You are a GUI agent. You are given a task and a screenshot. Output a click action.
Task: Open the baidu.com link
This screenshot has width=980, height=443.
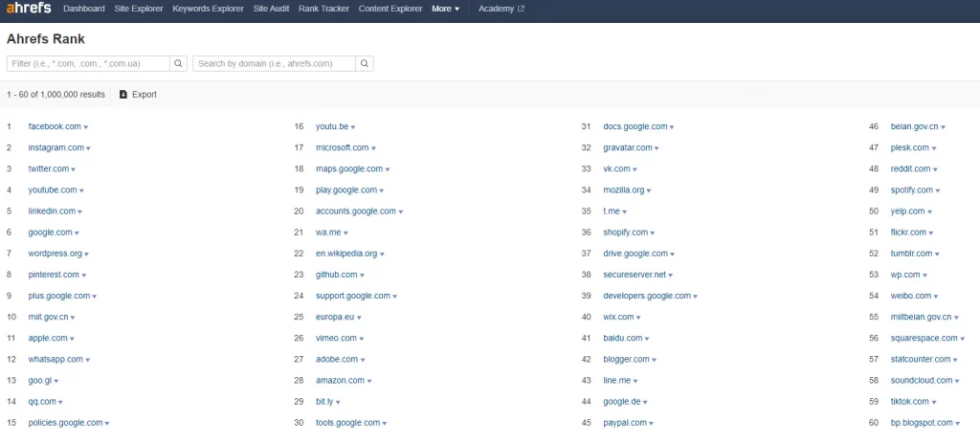click(x=622, y=338)
